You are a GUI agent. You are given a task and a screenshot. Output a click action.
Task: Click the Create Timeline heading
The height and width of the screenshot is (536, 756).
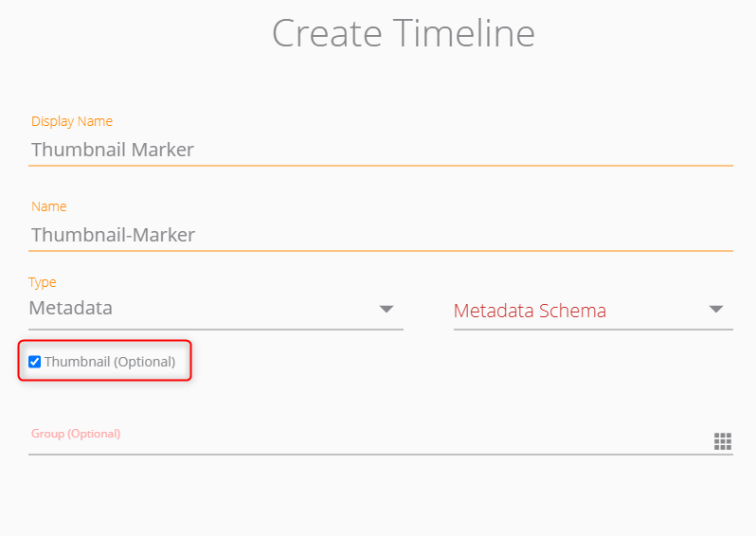404,33
